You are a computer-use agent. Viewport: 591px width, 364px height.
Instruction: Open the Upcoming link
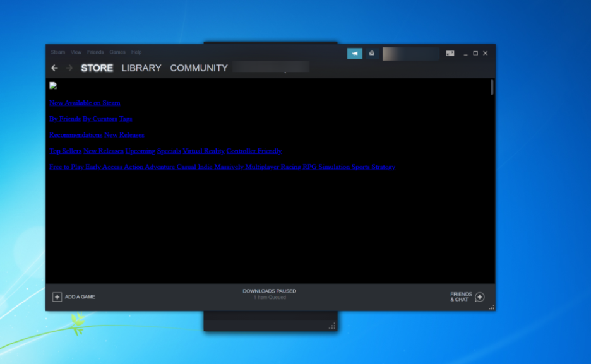140,151
